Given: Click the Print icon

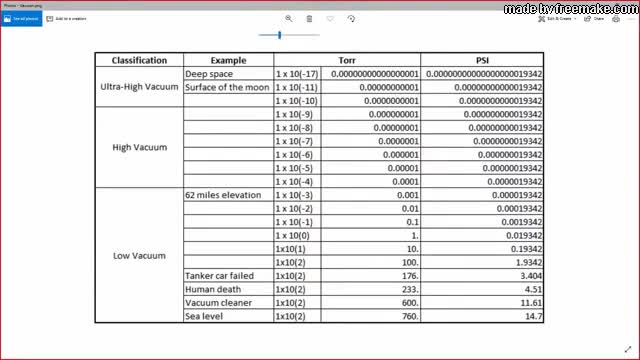Looking at the screenshot, I should [x=616, y=19].
